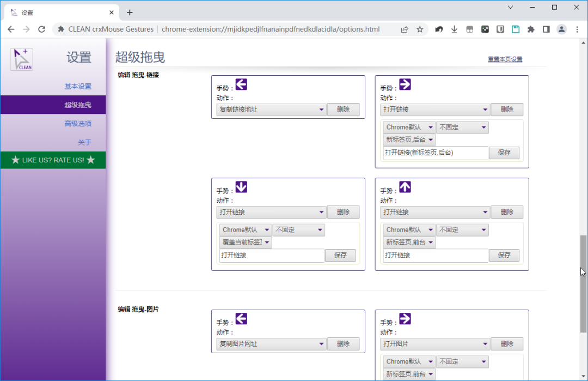The image size is (588, 381).
Task: Open the Chrome profile avatar
Action: click(561, 29)
